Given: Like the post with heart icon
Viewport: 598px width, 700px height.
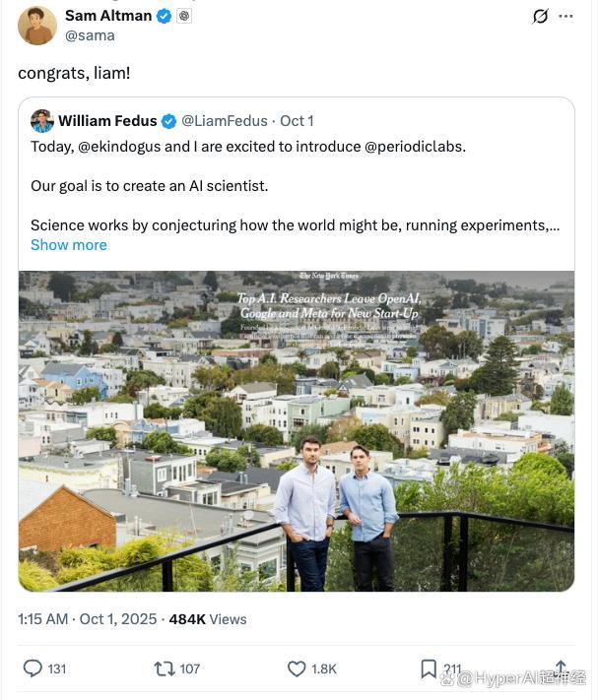Looking at the screenshot, I should tap(297, 668).
